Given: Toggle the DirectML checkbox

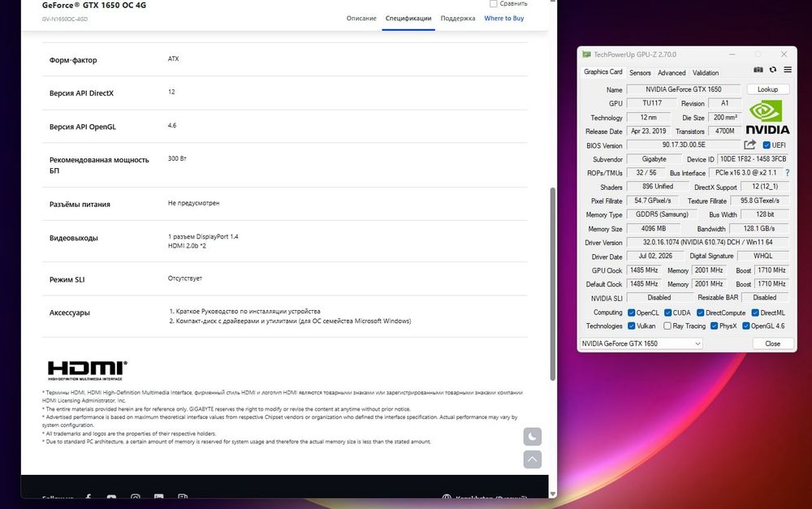Looking at the screenshot, I should click(755, 313).
